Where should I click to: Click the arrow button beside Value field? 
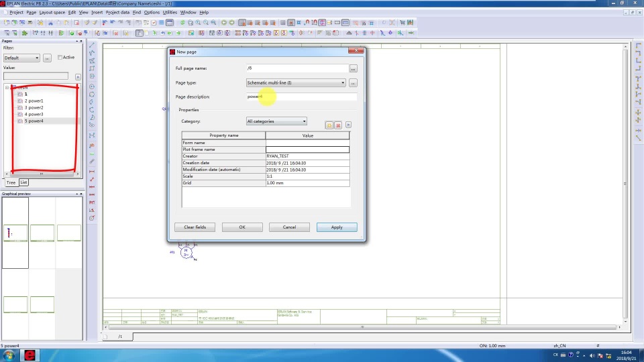(x=78, y=76)
